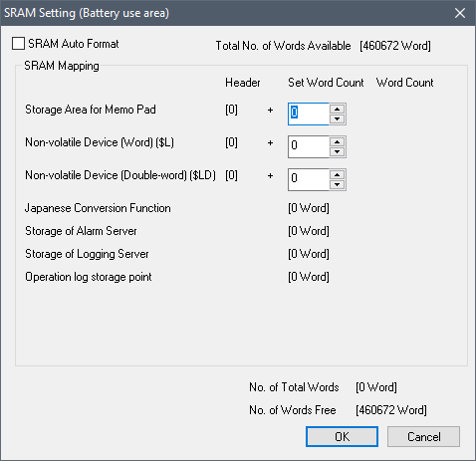Select 'Non-volatile Device (Word) ($L)' label
476x461 pixels.
coord(100,142)
